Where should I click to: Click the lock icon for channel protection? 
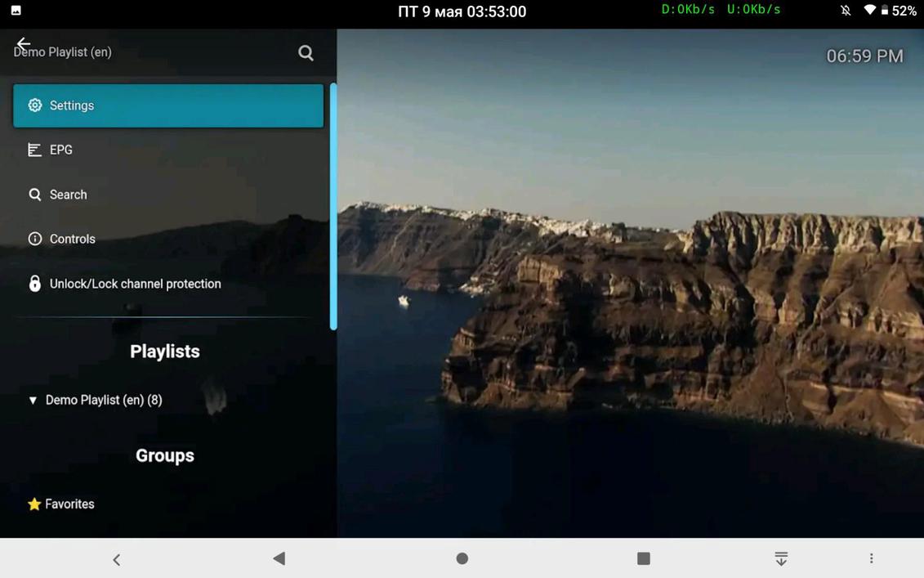click(x=34, y=283)
